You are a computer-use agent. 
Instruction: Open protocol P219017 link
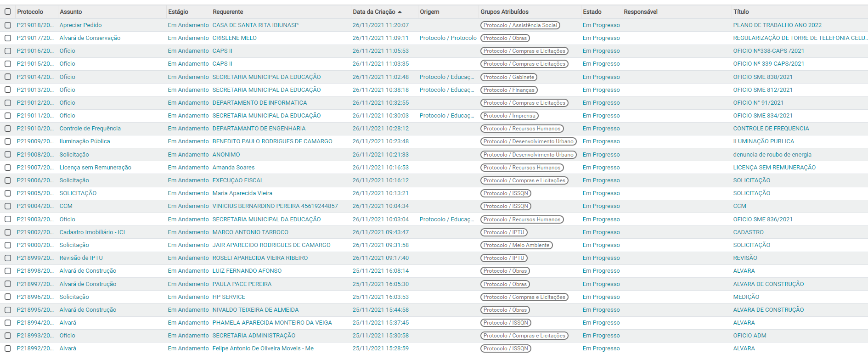35,38
